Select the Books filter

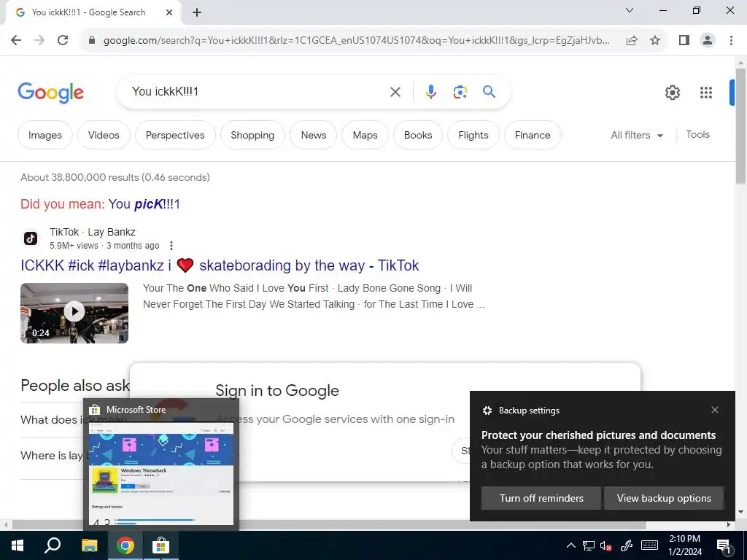[x=418, y=135]
